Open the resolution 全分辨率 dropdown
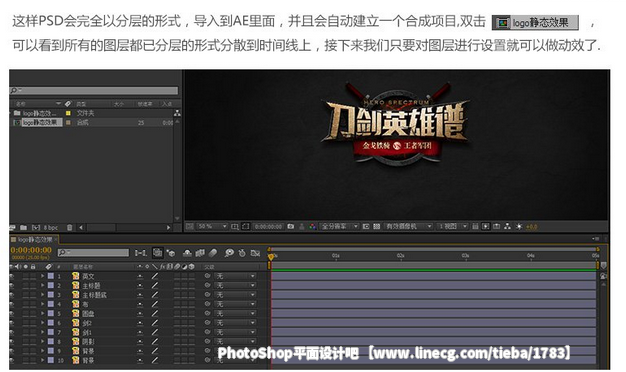Image resolution: width=626 pixels, height=372 pixels. tap(339, 226)
